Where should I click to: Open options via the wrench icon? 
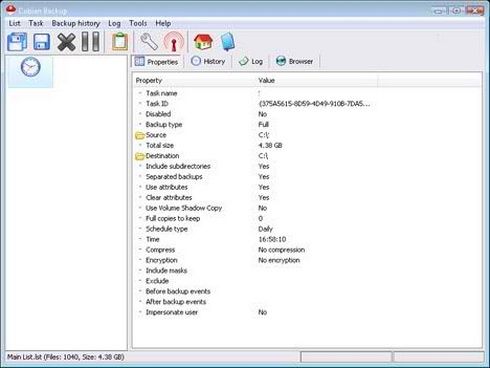click(x=149, y=42)
